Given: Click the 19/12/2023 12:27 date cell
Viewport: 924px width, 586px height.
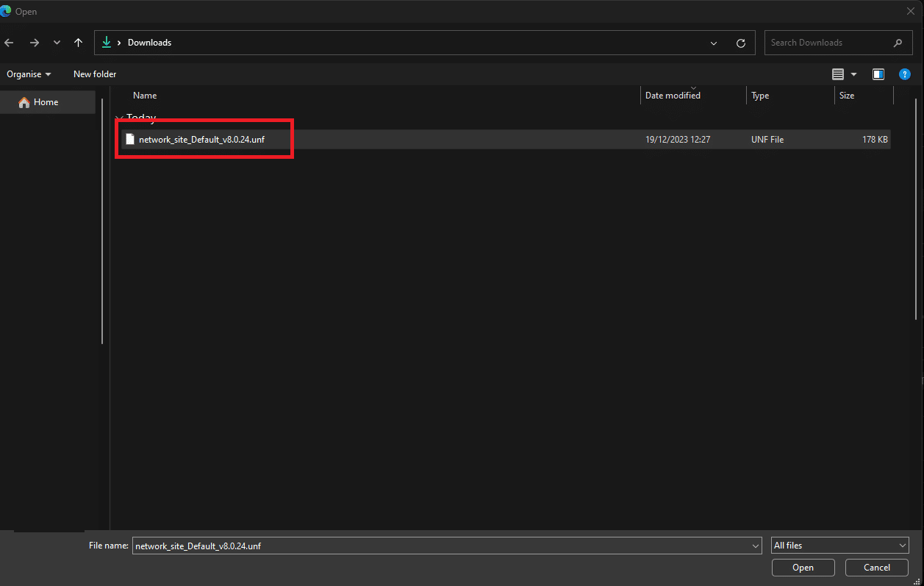Looking at the screenshot, I should 678,140.
